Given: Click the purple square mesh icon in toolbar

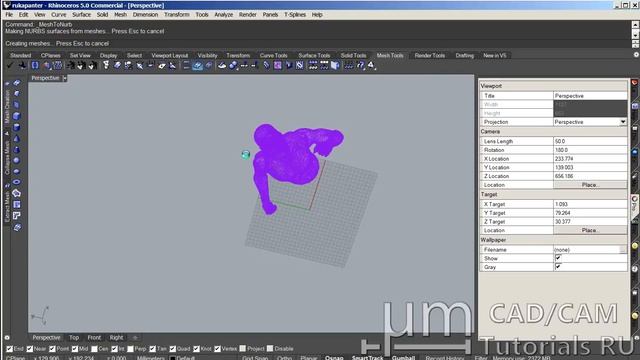Looking at the screenshot, I should click(278, 65).
